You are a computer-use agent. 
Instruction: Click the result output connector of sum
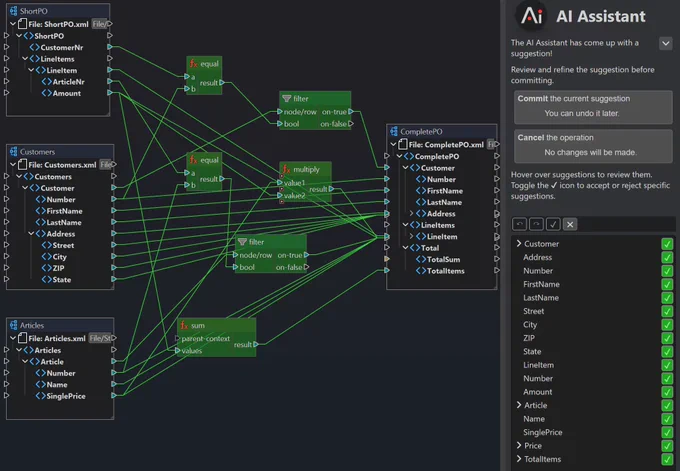(x=256, y=344)
